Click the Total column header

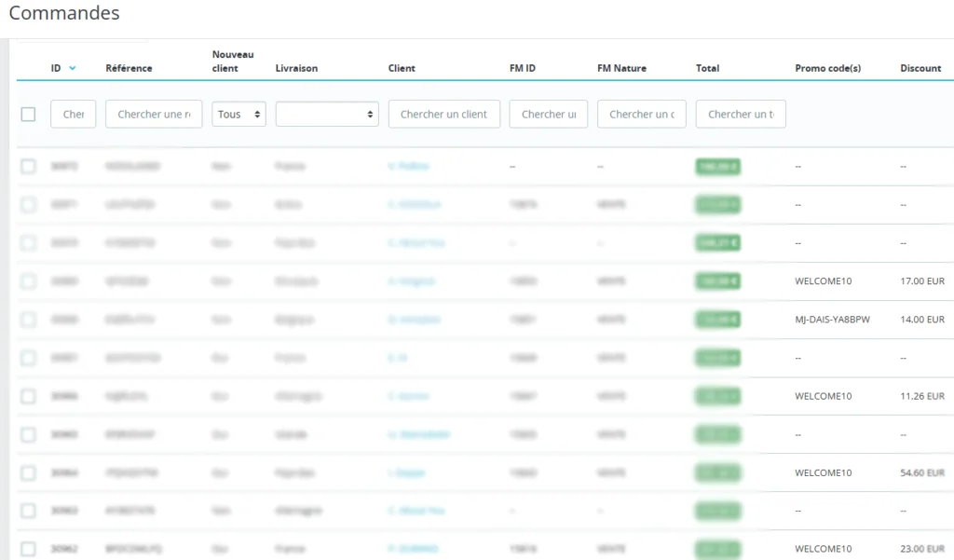click(x=708, y=68)
